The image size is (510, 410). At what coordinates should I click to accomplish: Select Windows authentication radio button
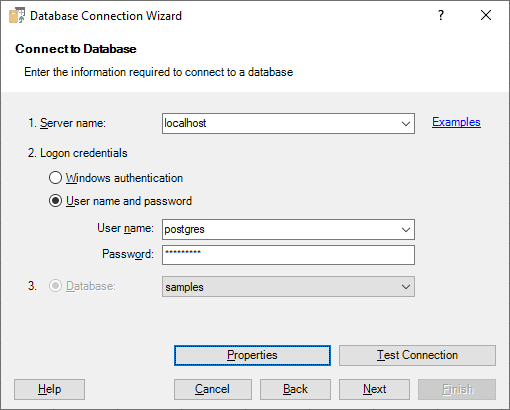coord(55,178)
